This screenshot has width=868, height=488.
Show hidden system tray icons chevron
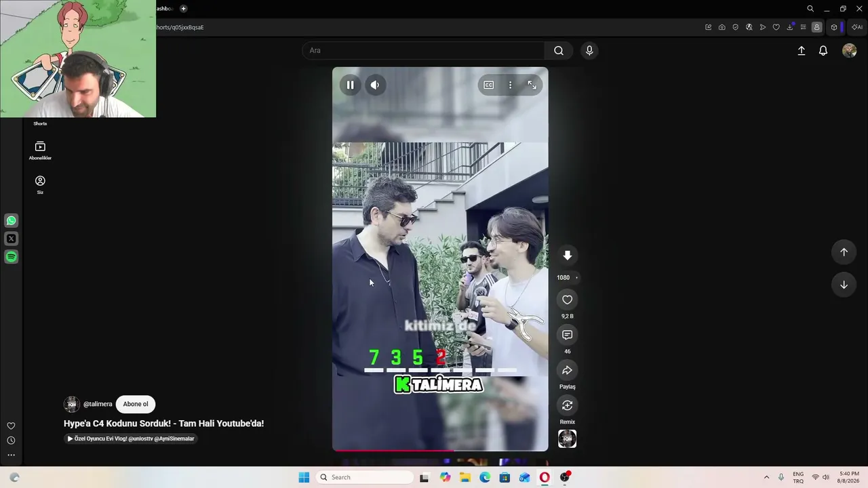(766, 477)
